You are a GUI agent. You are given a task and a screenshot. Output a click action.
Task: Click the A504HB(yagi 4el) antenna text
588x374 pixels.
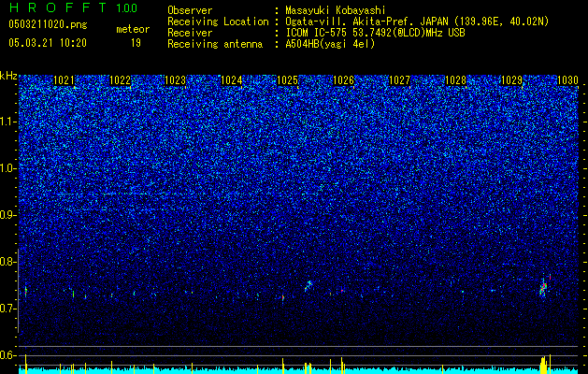click(x=330, y=44)
